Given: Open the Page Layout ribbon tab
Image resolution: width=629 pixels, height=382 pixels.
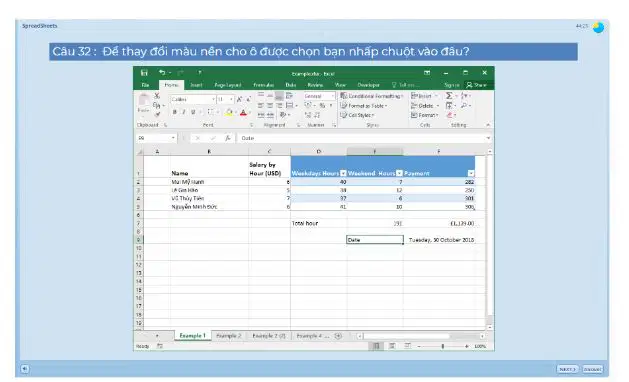Looking at the screenshot, I should 228,85.
